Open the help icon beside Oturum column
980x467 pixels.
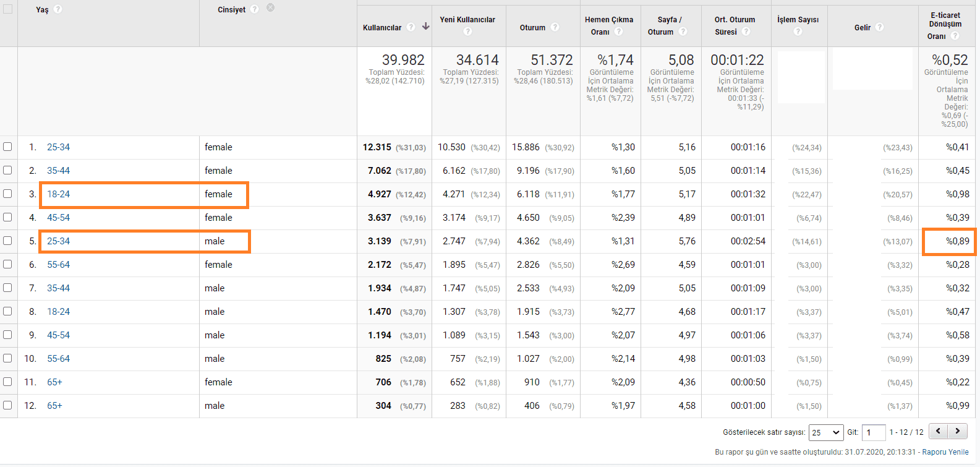click(555, 27)
